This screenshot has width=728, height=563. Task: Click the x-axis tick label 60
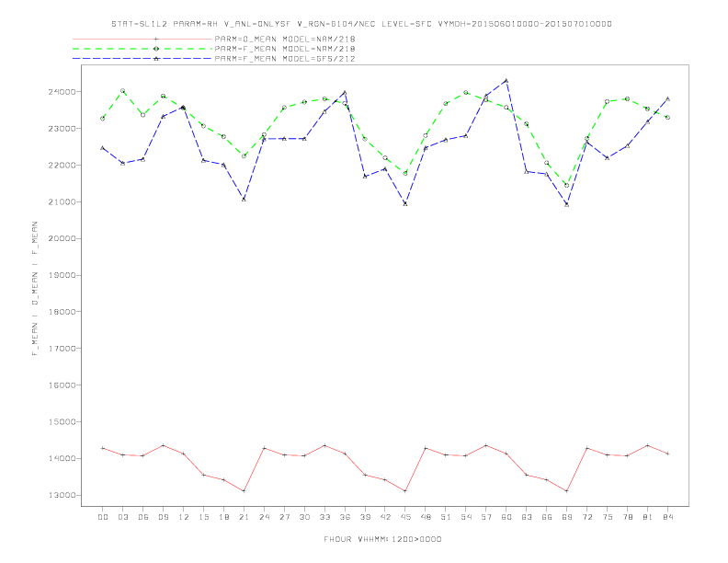[x=506, y=517]
